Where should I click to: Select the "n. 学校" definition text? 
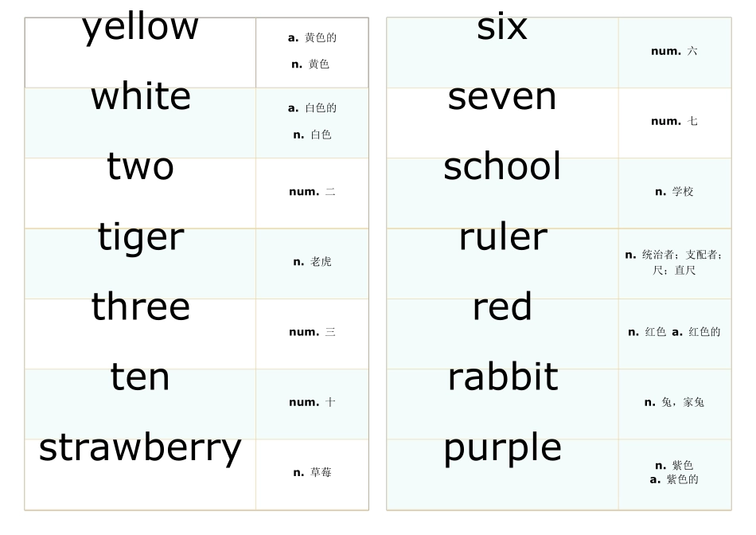point(674,192)
